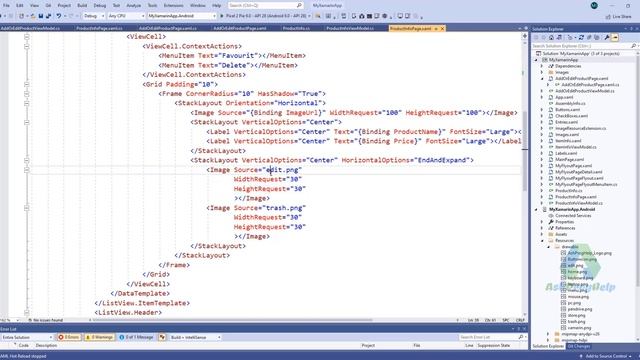Expand Dependencies node in Solution Explorer
Screen dimensions: 640x360
[x=542, y=66]
